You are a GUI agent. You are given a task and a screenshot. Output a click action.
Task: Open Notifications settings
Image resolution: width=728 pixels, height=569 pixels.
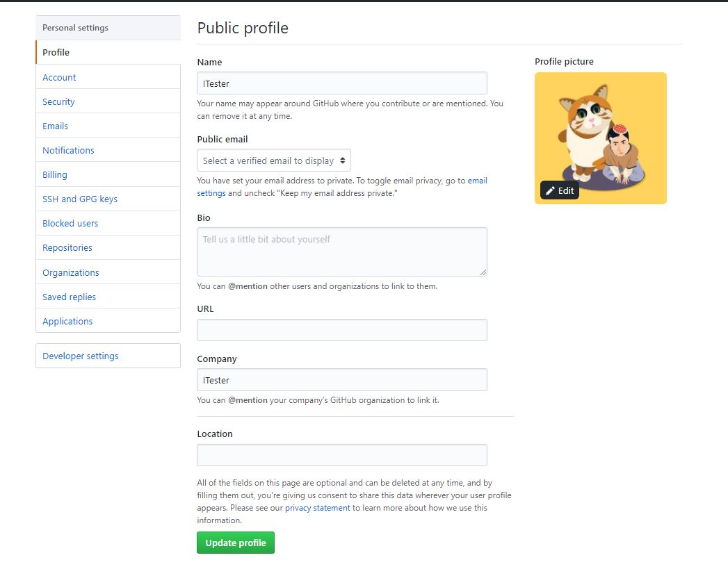click(x=108, y=150)
